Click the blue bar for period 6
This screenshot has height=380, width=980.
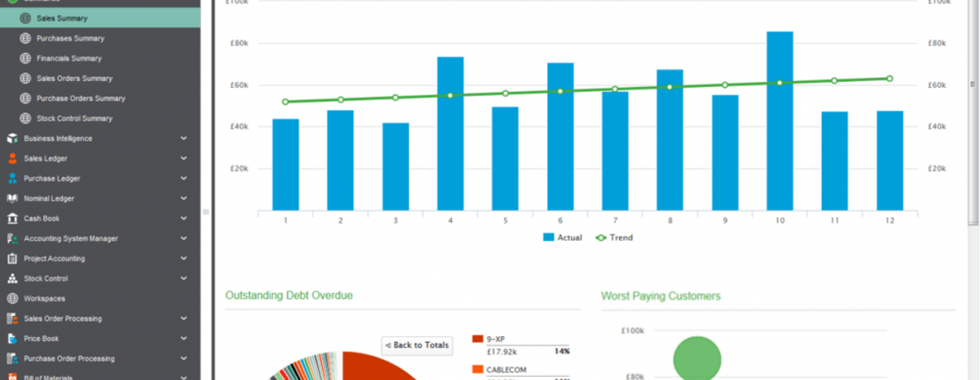coord(560,137)
